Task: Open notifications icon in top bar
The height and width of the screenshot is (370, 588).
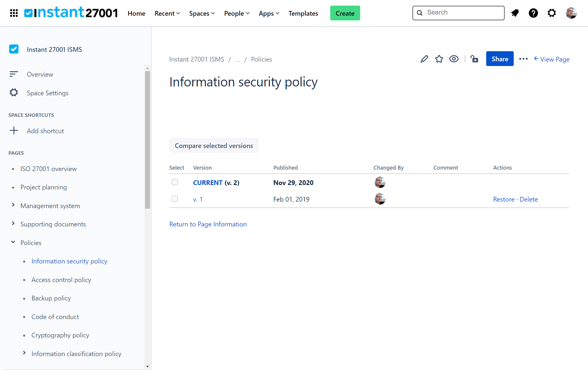Action: coord(515,13)
